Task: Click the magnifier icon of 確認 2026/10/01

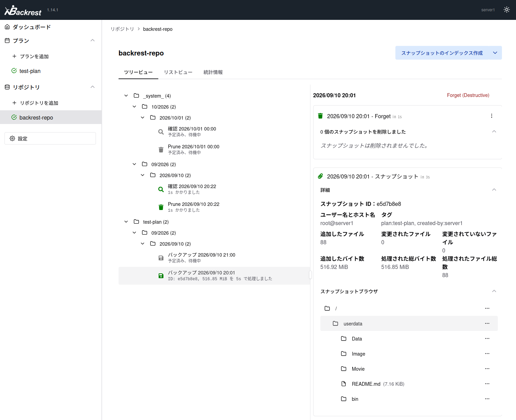Action: coord(161,132)
